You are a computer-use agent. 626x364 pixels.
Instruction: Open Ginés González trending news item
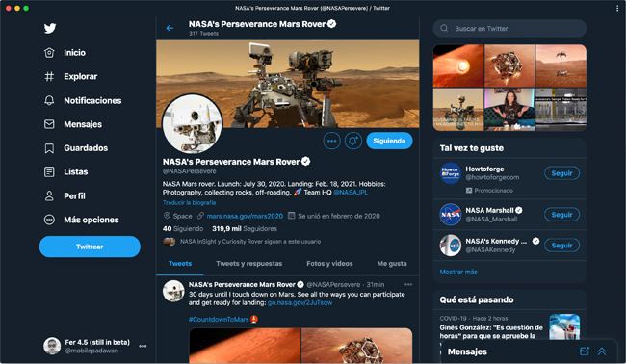pos(509,327)
